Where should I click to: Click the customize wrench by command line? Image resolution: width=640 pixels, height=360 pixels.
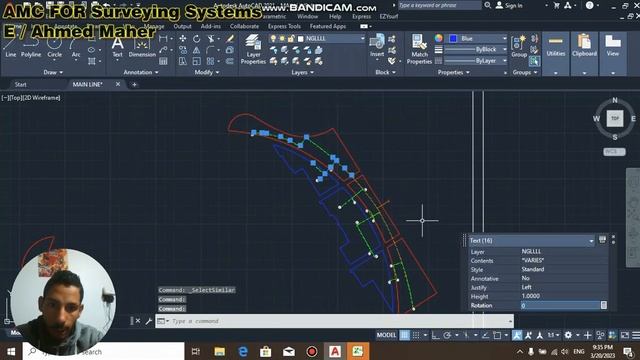point(149,321)
